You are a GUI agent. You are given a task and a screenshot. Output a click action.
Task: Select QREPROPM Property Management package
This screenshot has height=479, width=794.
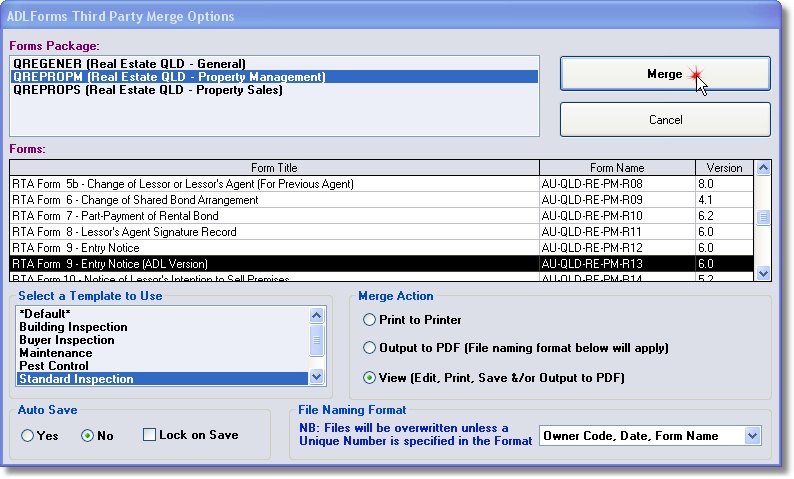pyautogui.click(x=274, y=77)
